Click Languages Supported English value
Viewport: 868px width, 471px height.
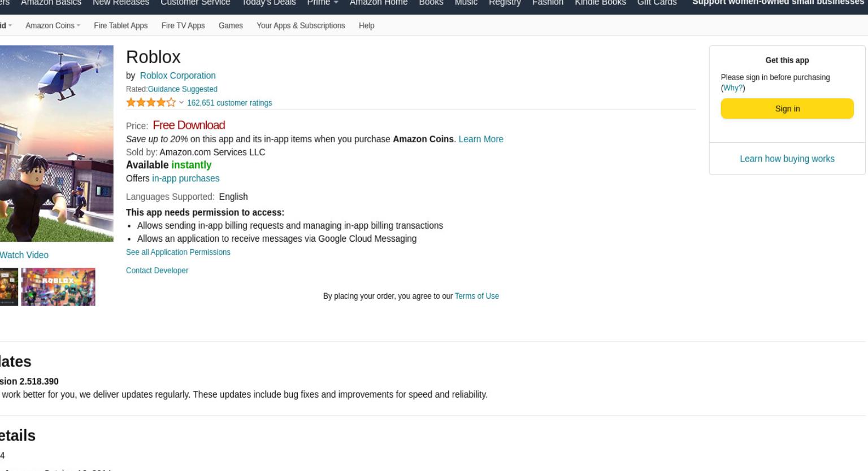[x=233, y=197]
